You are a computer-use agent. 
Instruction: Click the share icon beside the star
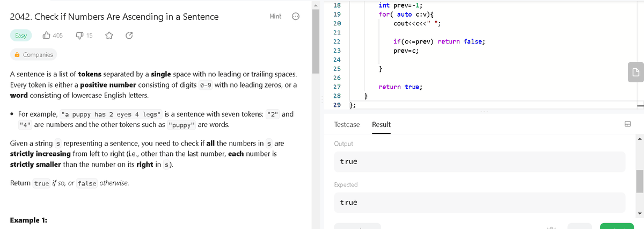[129, 35]
